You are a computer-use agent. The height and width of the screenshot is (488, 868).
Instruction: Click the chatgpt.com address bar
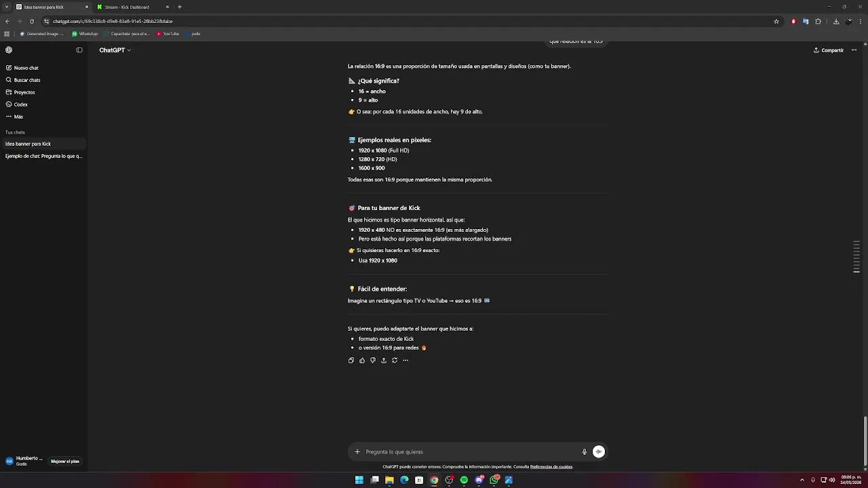click(407, 21)
